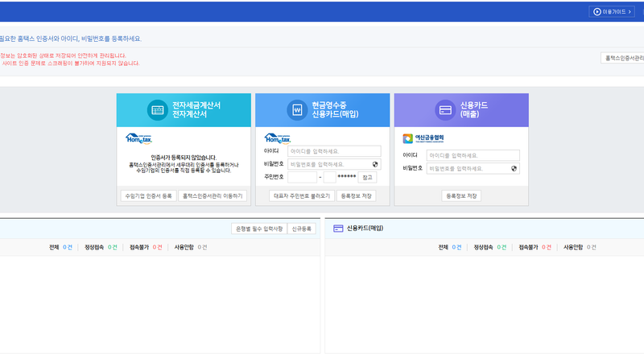Select 접속불가 0건 in 신용카드(매입) panel
The height and width of the screenshot is (362, 644).
tap(535, 247)
